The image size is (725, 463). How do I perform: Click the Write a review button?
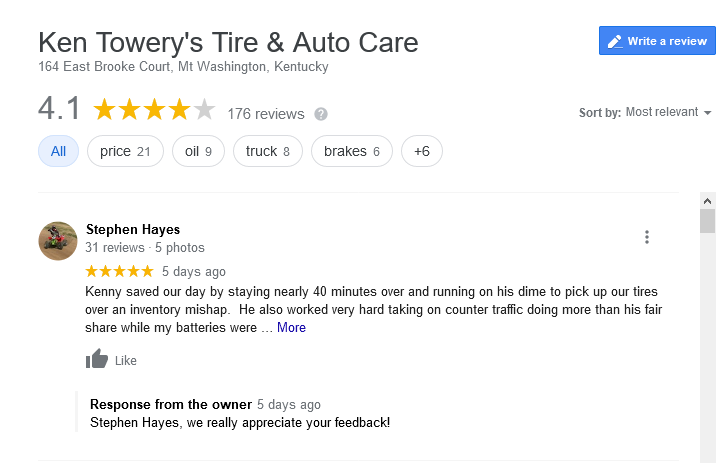click(656, 41)
